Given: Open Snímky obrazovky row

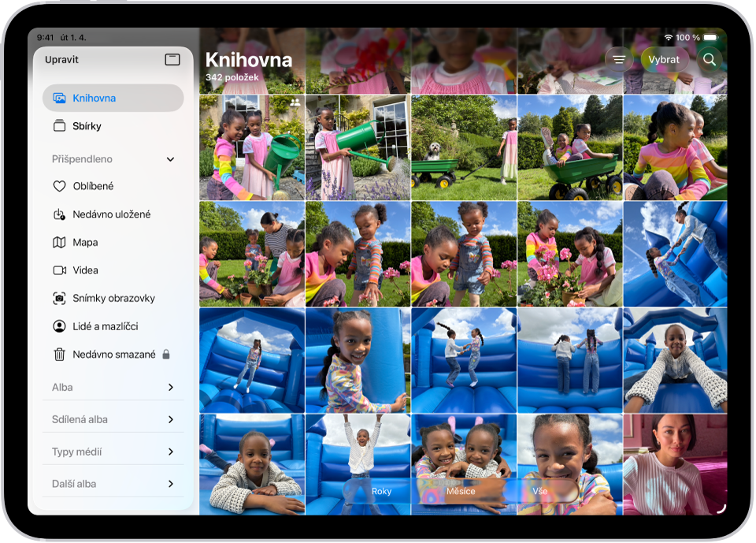Looking at the screenshot, I should pos(113,298).
